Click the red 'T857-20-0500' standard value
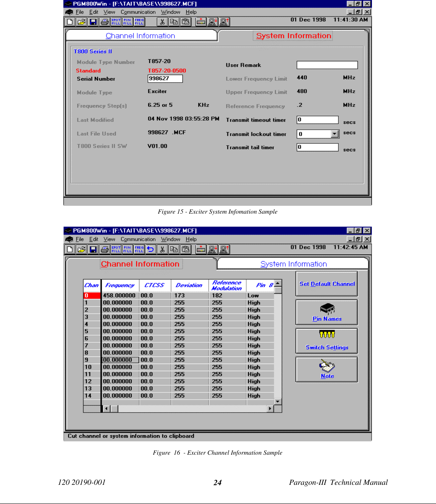 [x=167, y=71]
